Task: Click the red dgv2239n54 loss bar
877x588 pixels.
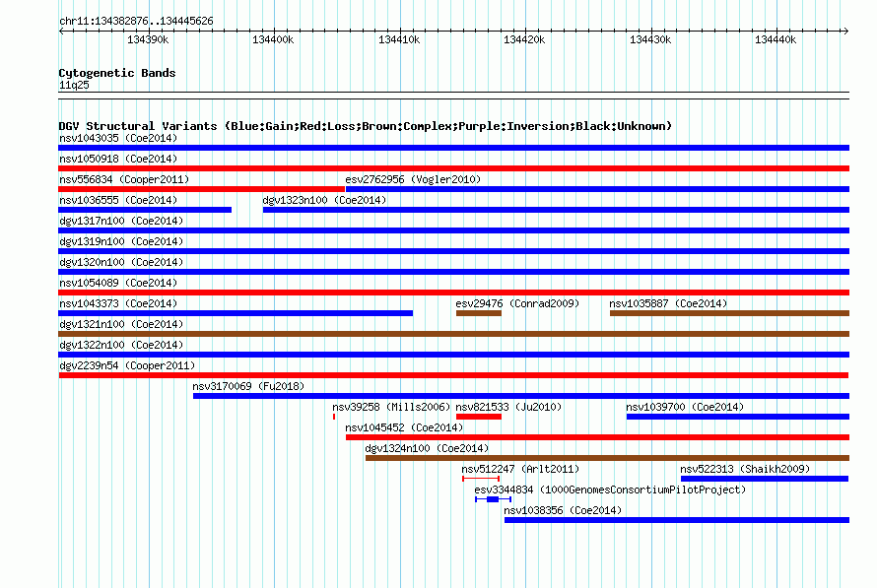Action: click(x=453, y=375)
